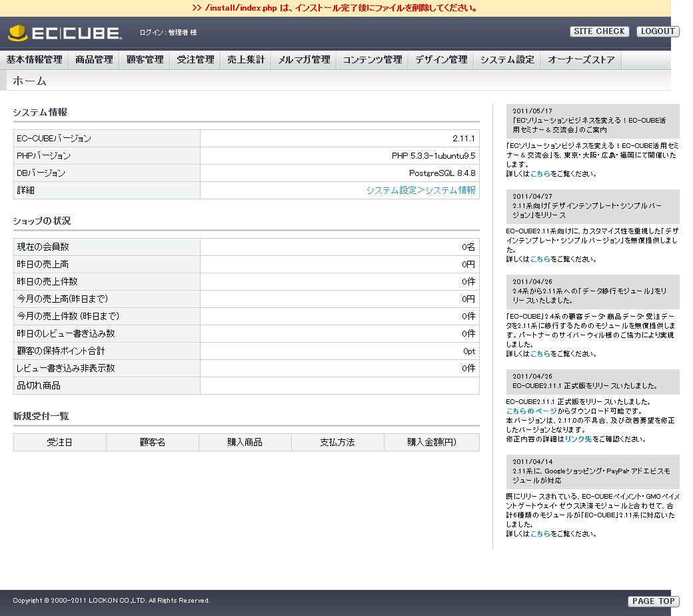Open こちら link in 2011/04/27 template news

coord(540,259)
